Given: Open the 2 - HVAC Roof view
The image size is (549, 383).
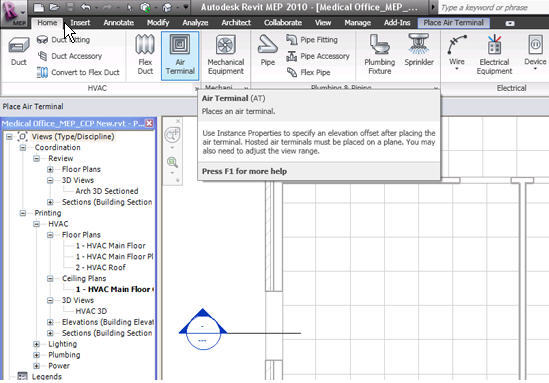Looking at the screenshot, I should click(x=100, y=267).
